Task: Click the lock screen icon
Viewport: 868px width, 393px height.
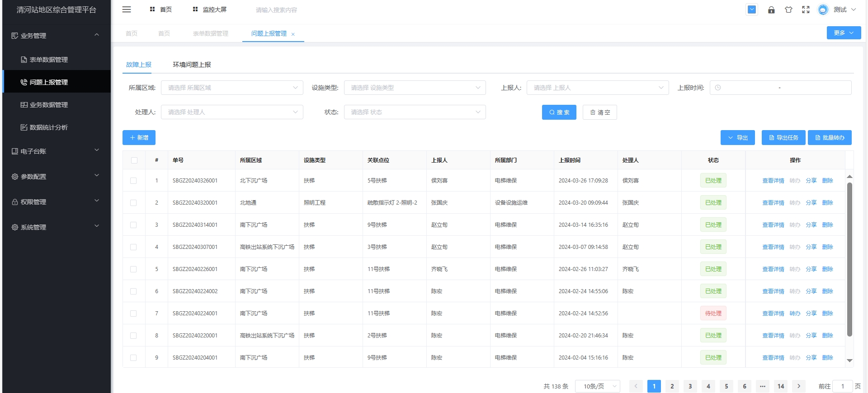Action: point(771,10)
